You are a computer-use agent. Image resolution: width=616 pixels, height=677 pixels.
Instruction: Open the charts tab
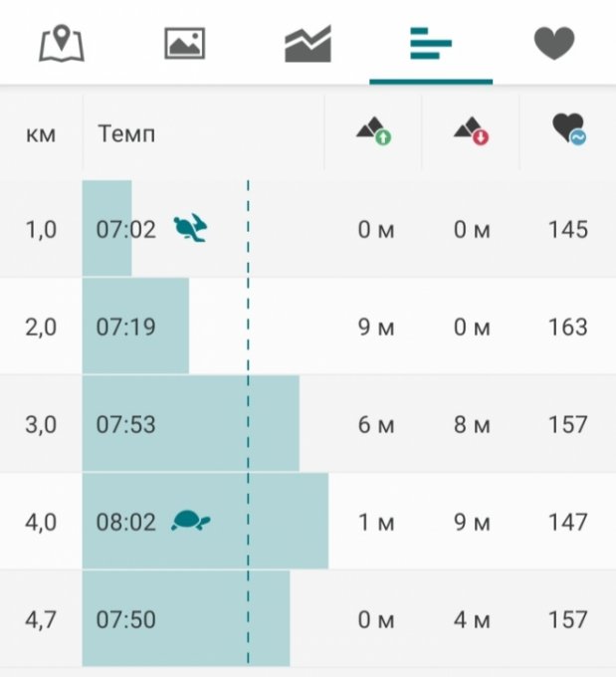coord(308,44)
